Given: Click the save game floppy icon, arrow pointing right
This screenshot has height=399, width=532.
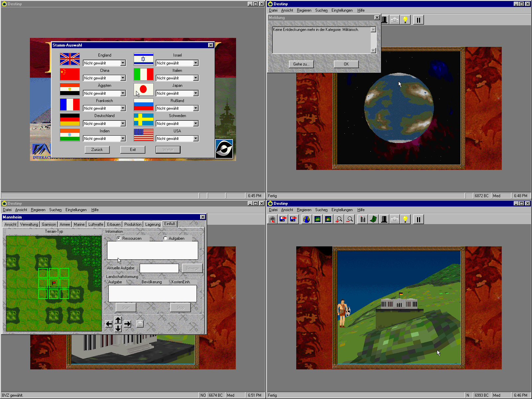Looking at the screenshot, I should pos(283,219).
